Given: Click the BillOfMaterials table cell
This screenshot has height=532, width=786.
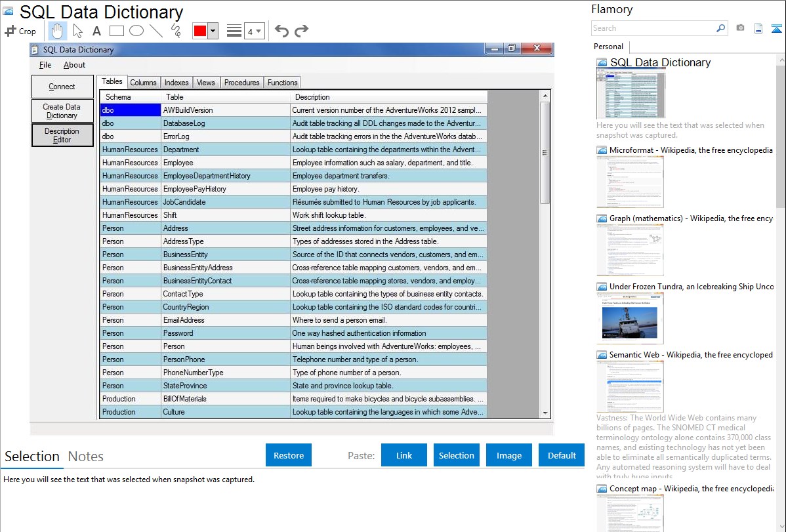Looking at the screenshot, I should tap(226, 399).
